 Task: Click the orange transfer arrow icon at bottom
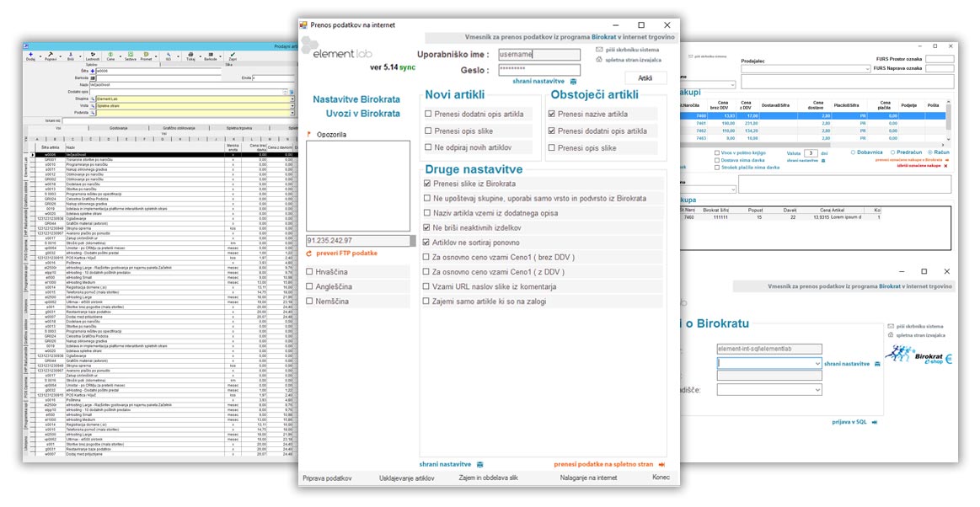[x=661, y=465]
